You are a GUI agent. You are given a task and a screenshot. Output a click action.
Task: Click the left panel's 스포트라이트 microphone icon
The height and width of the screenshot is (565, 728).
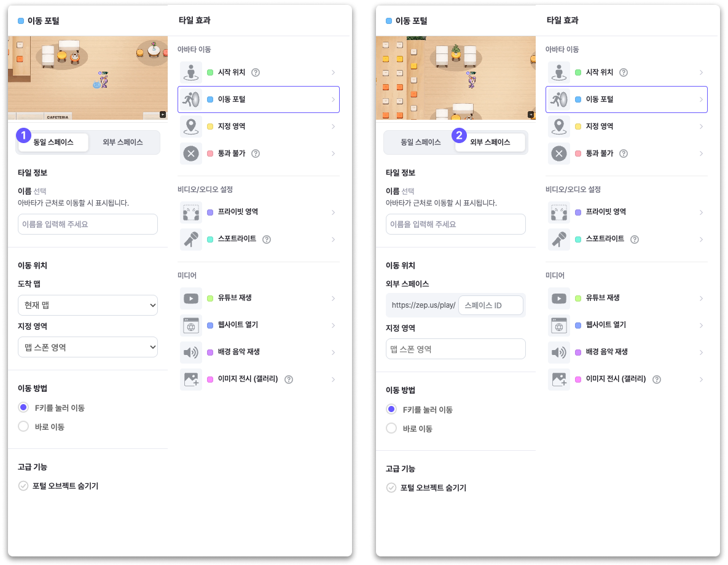pos(191,239)
